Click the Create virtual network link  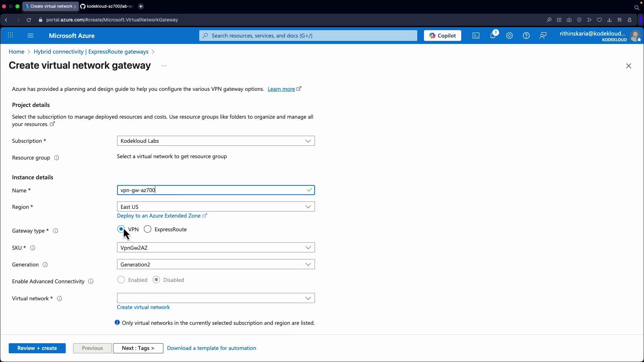pyautogui.click(x=143, y=307)
